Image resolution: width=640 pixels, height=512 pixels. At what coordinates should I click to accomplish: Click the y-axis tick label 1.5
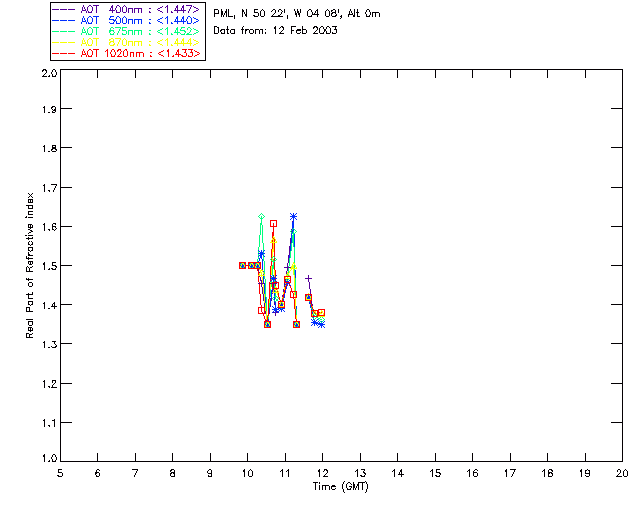pyautogui.click(x=49, y=266)
